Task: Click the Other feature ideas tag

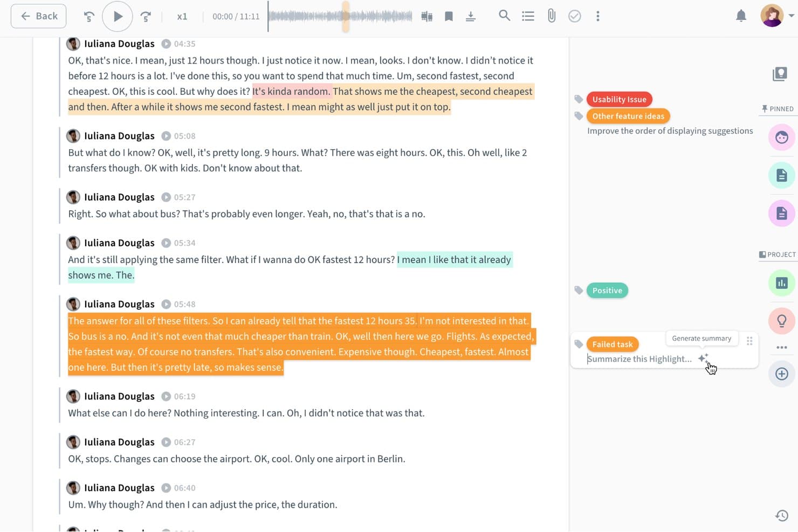Action: (628, 116)
